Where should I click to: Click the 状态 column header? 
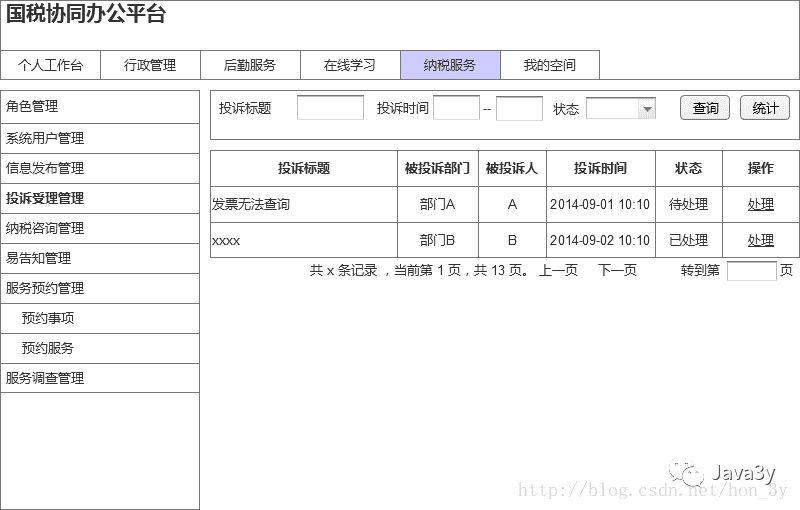[689, 168]
